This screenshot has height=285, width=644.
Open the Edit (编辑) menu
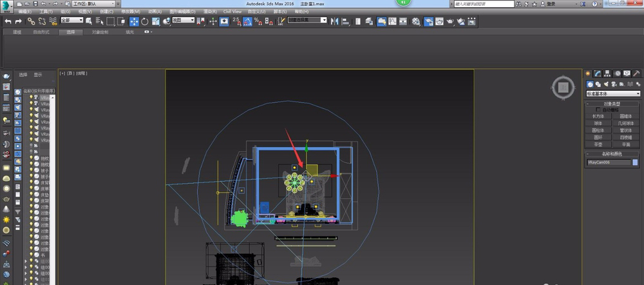(24, 12)
